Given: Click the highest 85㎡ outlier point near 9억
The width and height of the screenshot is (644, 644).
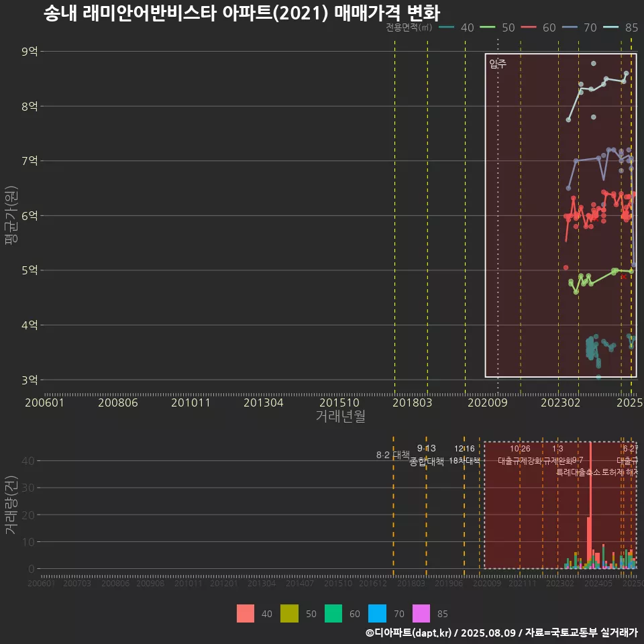Looking at the screenshot, I should pyautogui.click(x=594, y=64).
